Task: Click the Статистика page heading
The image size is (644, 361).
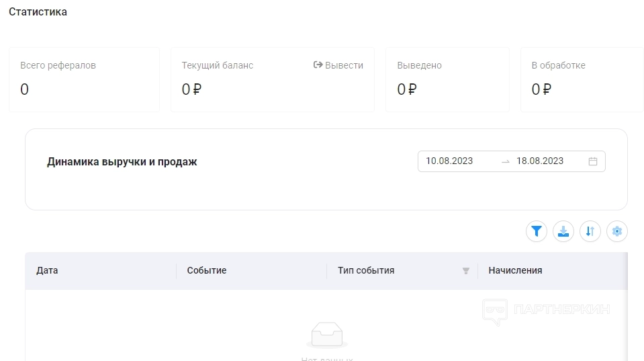Action: coord(38,12)
